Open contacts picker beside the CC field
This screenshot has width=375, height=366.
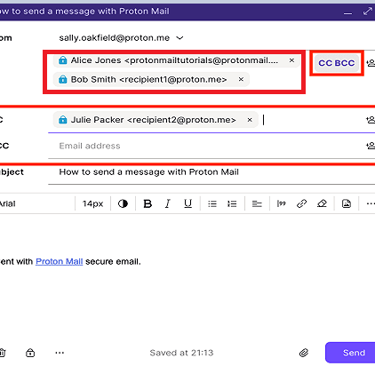pos(371,120)
